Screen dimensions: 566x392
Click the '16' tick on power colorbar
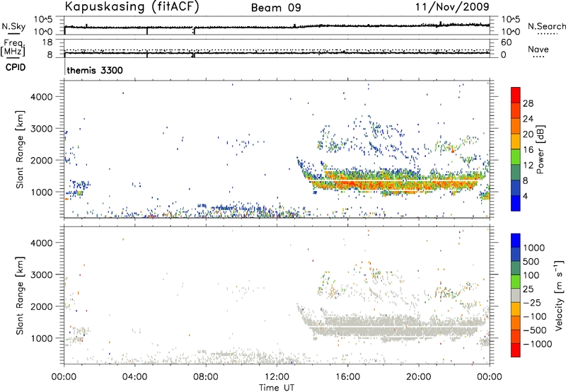(x=528, y=150)
